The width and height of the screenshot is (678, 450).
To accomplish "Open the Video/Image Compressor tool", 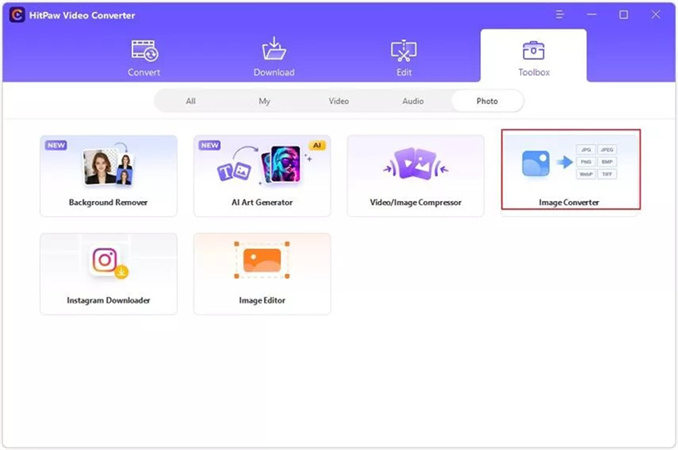I will pos(416,176).
